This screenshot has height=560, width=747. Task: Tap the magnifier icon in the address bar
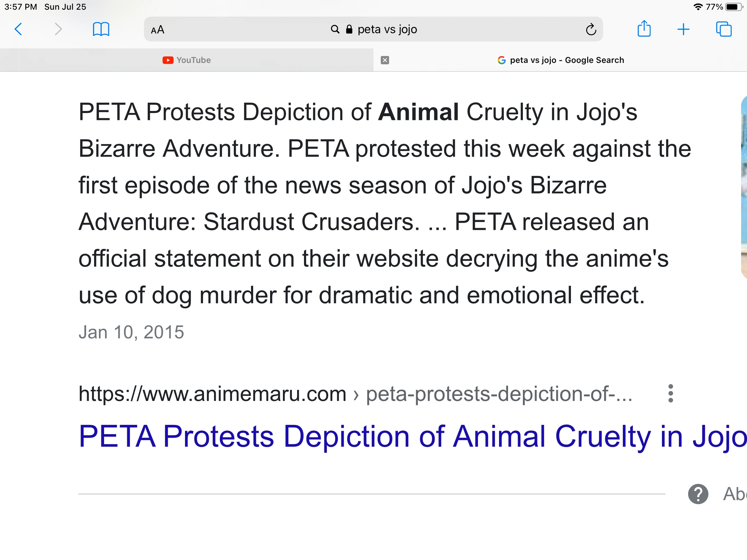click(334, 29)
